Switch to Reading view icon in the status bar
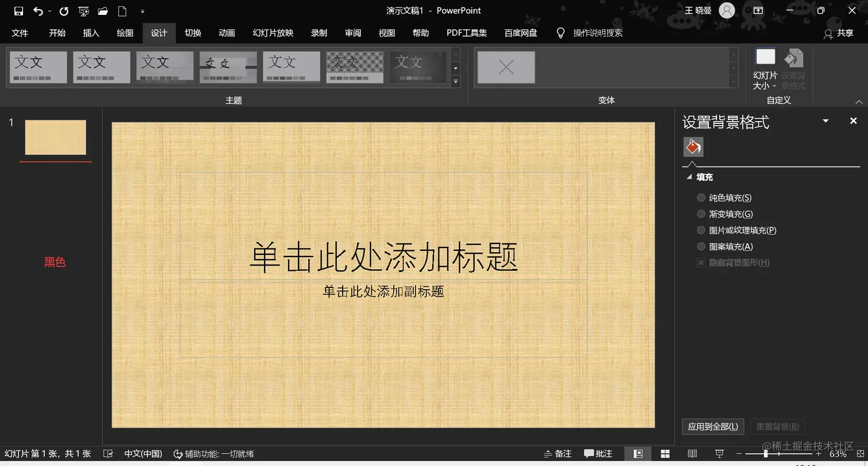The height and width of the screenshot is (466, 868). tap(692, 453)
